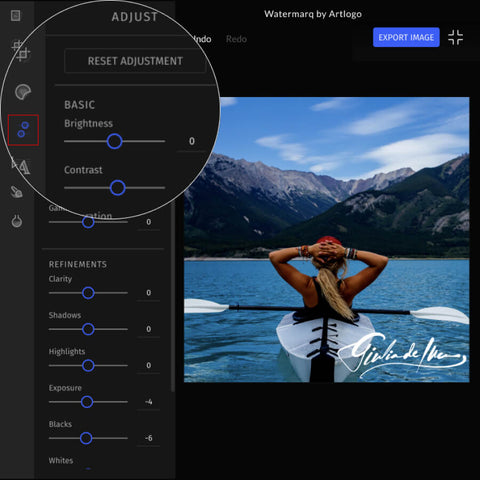Click the Saturation value field
The width and height of the screenshot is (480, 480).
148,222
